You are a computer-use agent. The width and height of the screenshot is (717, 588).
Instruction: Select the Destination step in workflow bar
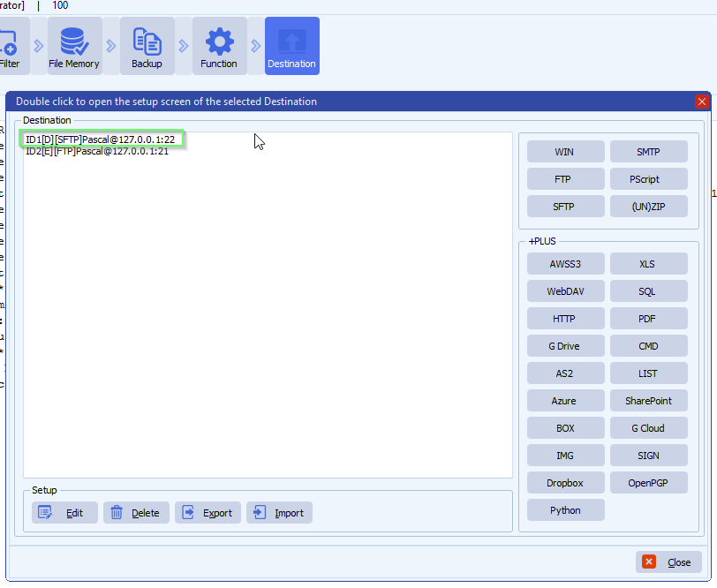click(291, 46)
